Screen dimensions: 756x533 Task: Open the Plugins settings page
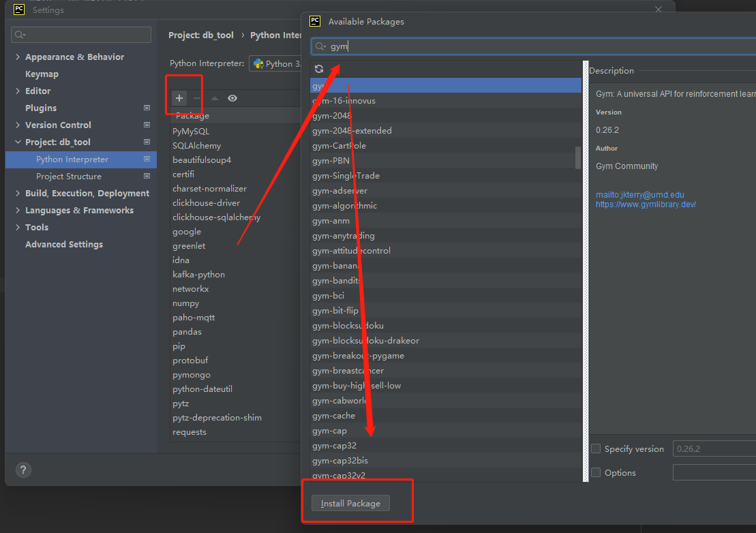41,108
